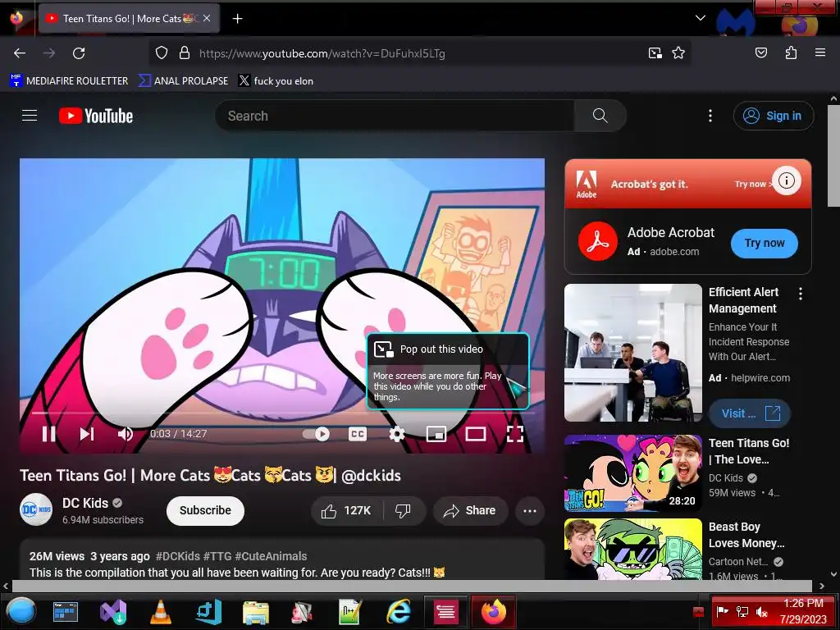Go back with browser back arrow
Screen dimensions: 840x630
(x=20, y=53)
